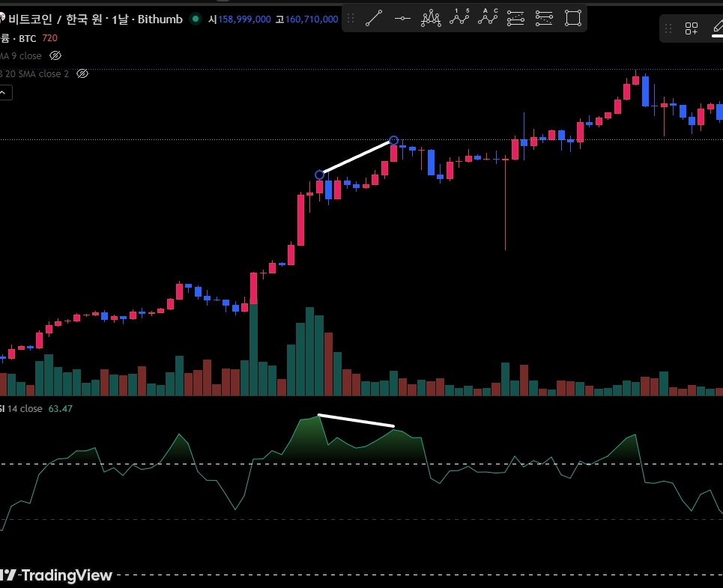Select the white trend line on price

pos(357,157)
